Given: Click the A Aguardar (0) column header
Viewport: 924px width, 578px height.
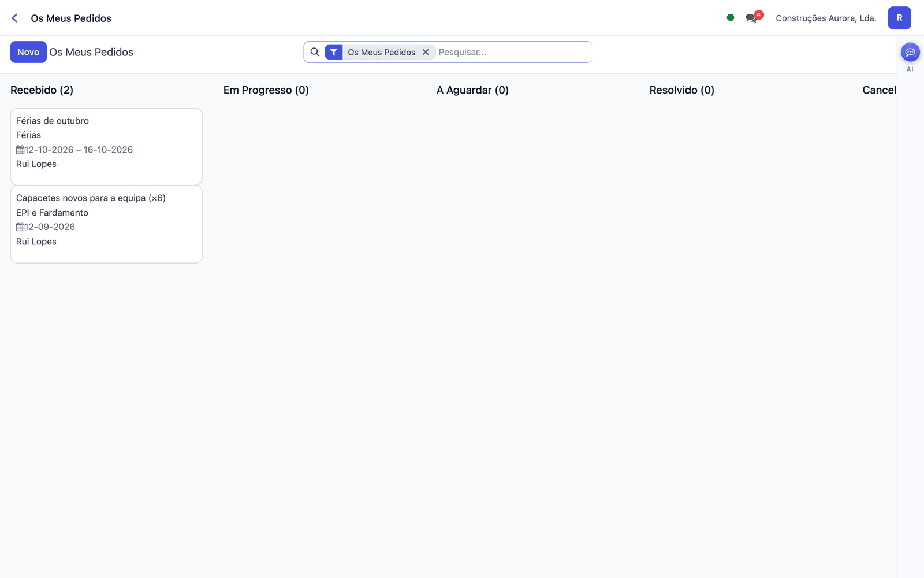Looking at the screenshot, I should pyautogui.click(x=472, y=90).
